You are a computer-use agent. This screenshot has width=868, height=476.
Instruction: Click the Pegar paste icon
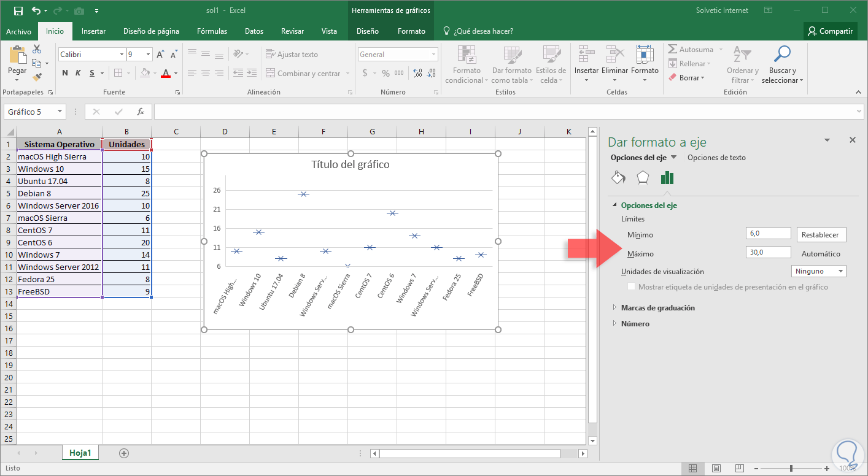(17, 57)
